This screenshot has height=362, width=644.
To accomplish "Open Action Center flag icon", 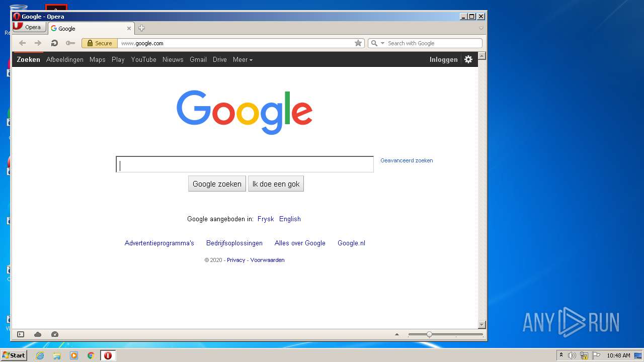I will [x=596, y=355].
